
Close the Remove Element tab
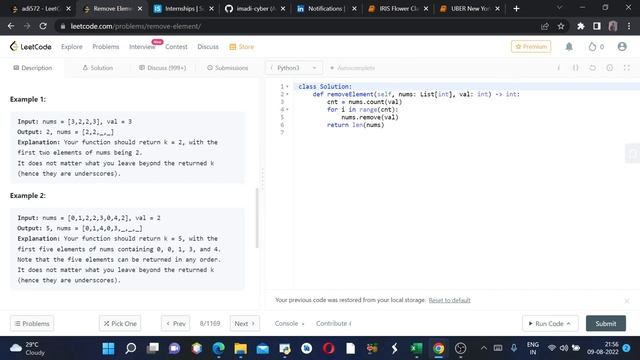click(x=140, y=9)
